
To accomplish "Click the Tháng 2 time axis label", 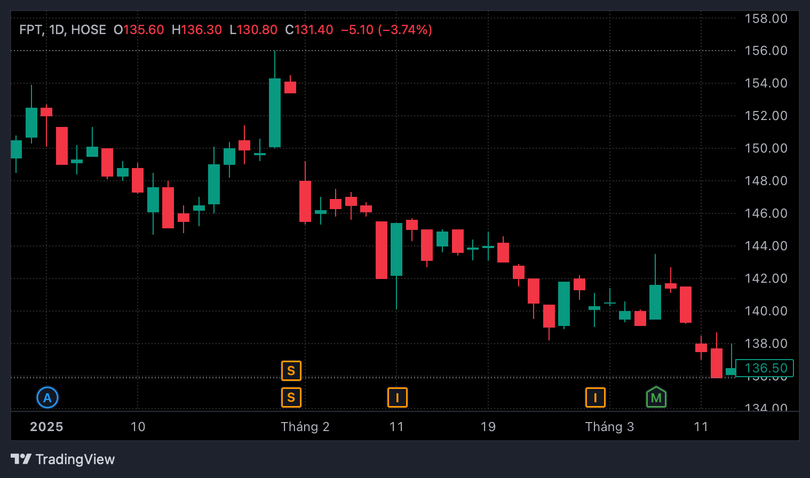I will (x=305, y=427).
